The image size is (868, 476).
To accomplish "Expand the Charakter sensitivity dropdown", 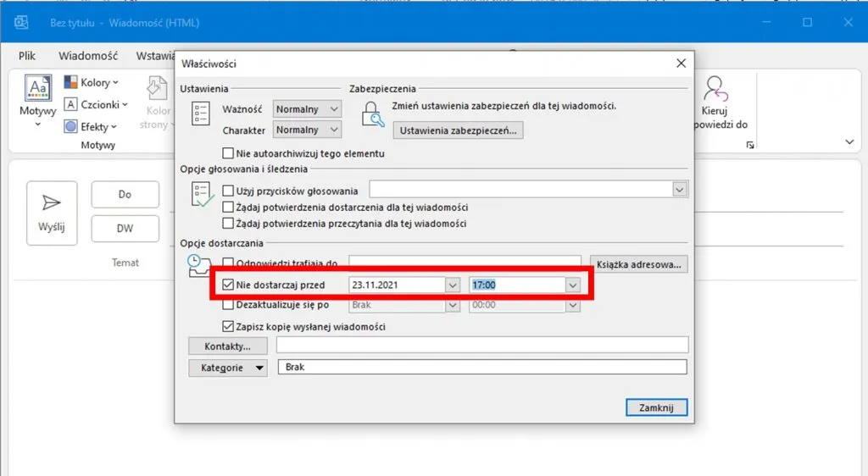I will [x=333, y=130].
